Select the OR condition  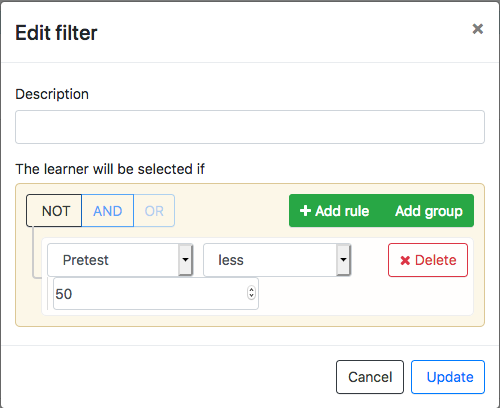coord(154,211)
